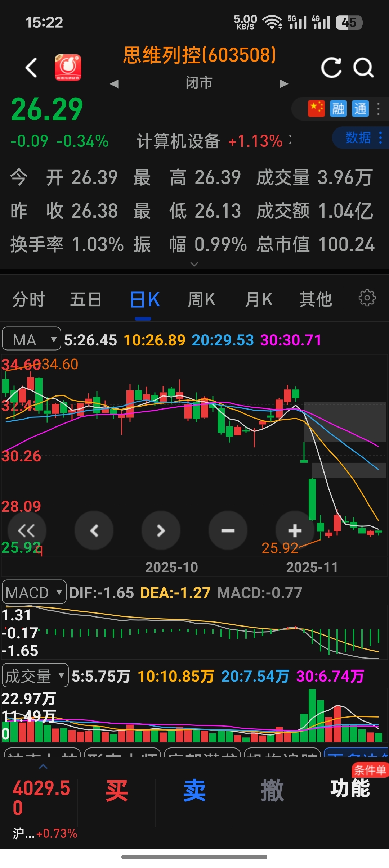Switch to 五日 five-day tab

[x=86, y=299]
